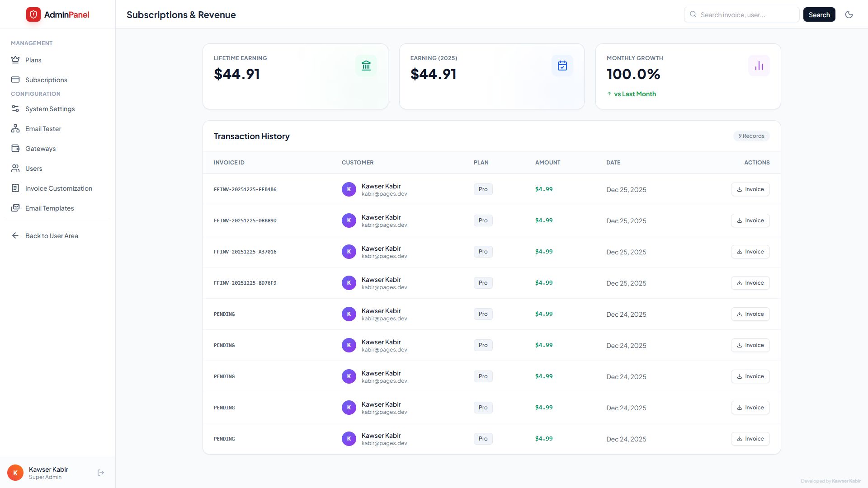Open the Email Tester page
Image resolution: width=868 pixels, height=488 pixels.
pyautogui.click(x=43, y=129)
